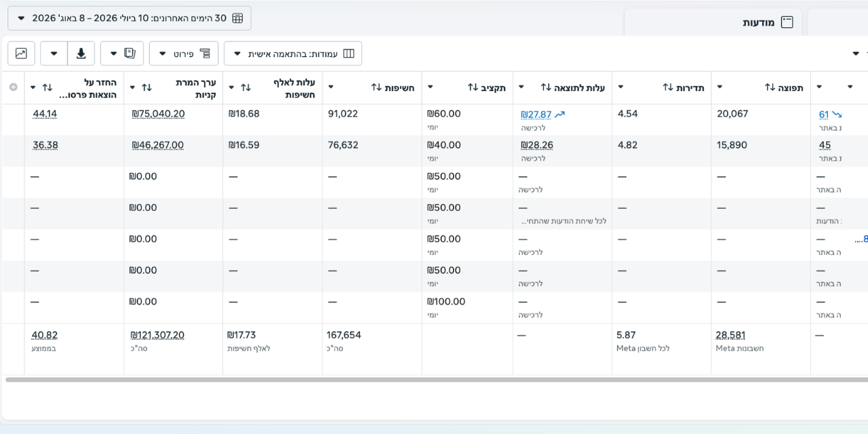Screen dimensions: 868x434
Task: Sort by the החזר על הוצאות sort arrows
Action: point(47,87)
